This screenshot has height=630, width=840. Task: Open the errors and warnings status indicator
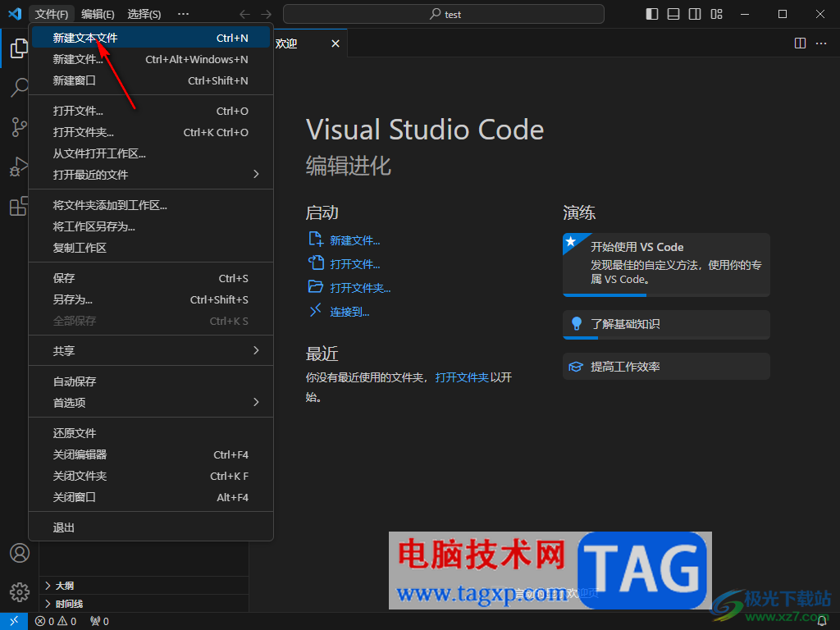pos(56,622)
